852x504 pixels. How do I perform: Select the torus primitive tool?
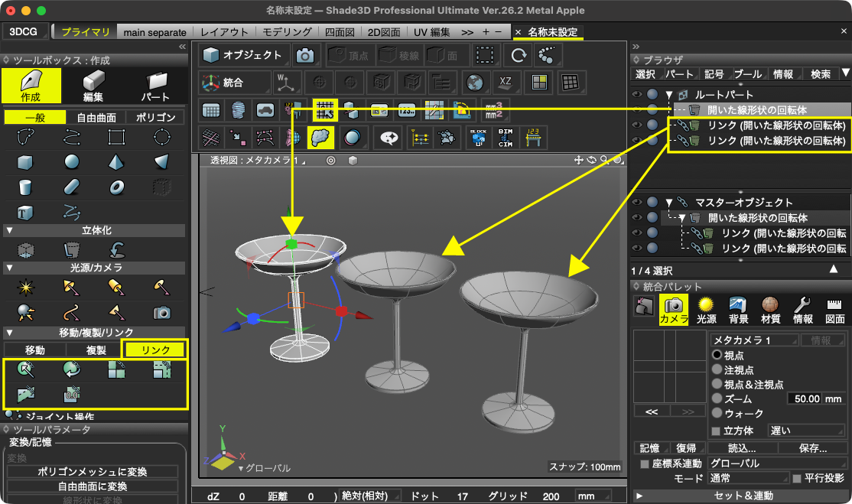(x=116, y=187)
